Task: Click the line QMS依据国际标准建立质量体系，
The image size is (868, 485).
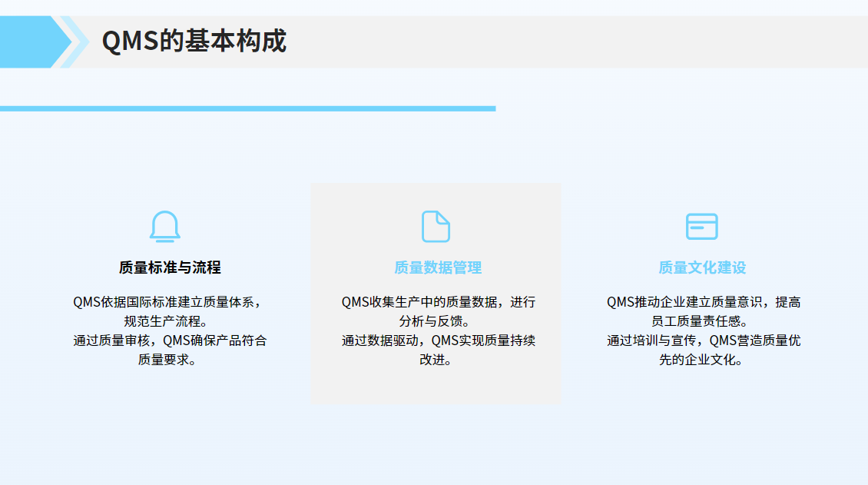Action: coord(167,302)
